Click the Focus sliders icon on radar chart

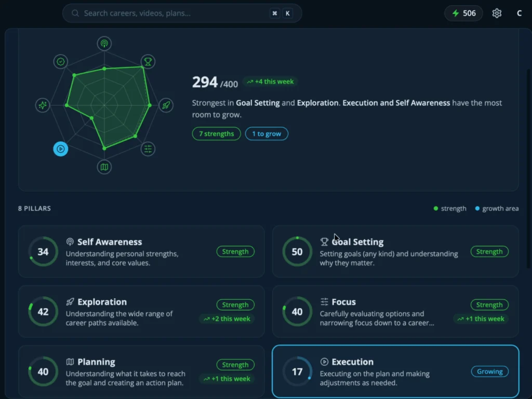(148, 149)
